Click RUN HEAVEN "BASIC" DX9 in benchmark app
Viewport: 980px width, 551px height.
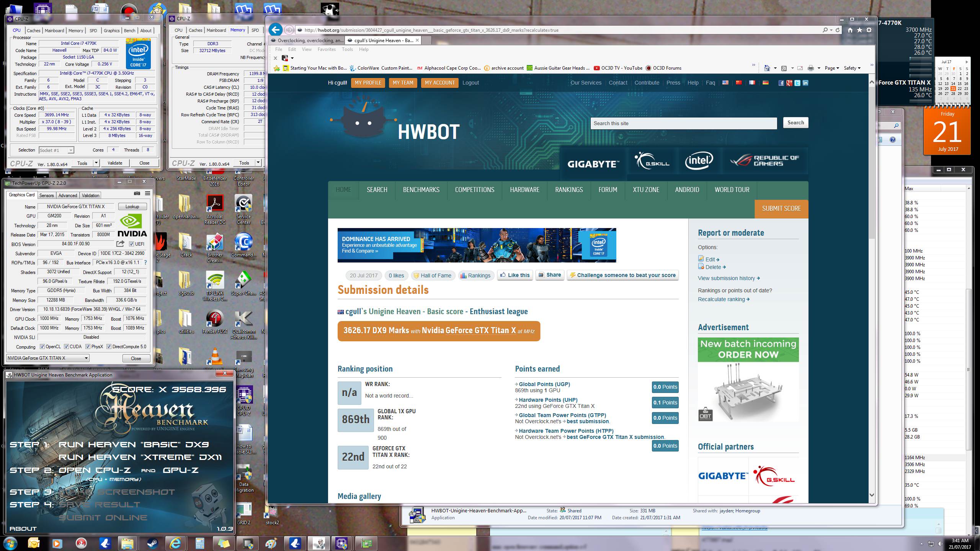pyautogui.click(x=134, y=445)
